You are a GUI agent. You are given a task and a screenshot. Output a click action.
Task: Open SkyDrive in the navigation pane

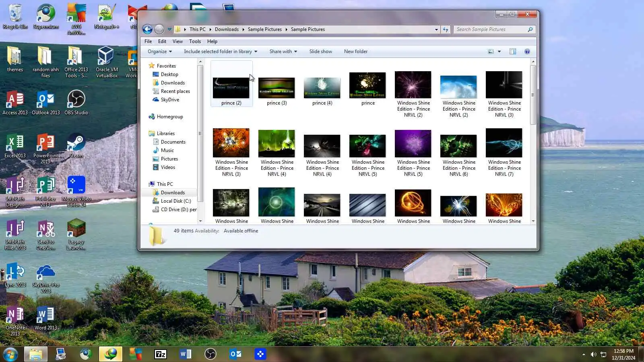[x=170, y=100]
